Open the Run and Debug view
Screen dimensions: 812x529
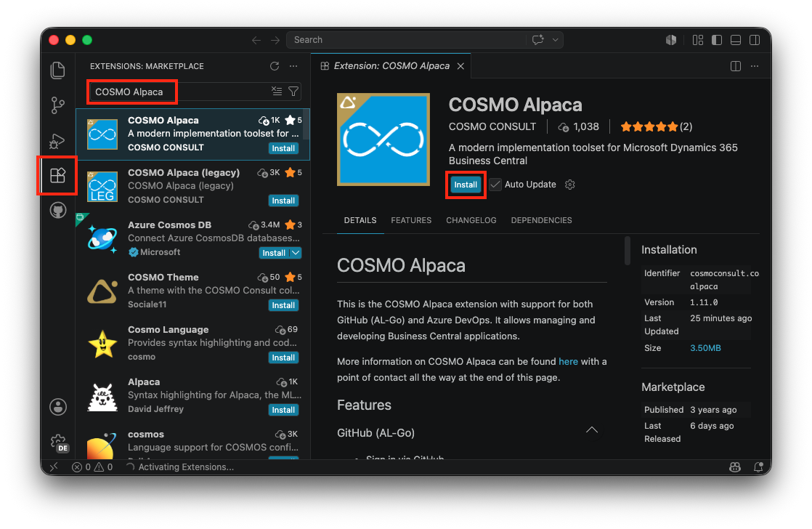pyautogui.click(x=57, y=140)
